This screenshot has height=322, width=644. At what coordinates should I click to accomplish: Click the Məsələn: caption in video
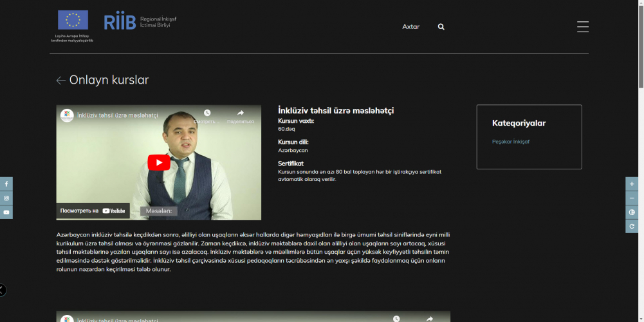pyautogui.click(x=158, y=211)
